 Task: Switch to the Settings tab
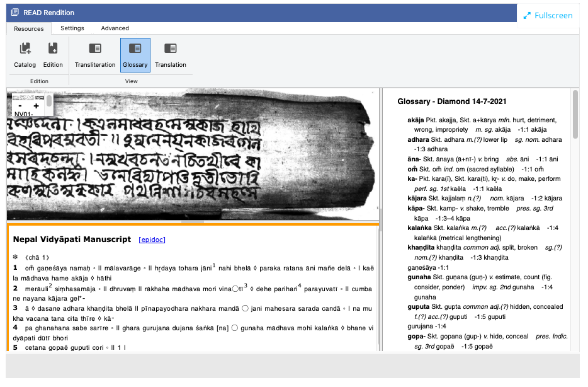[x=72, y=28]
